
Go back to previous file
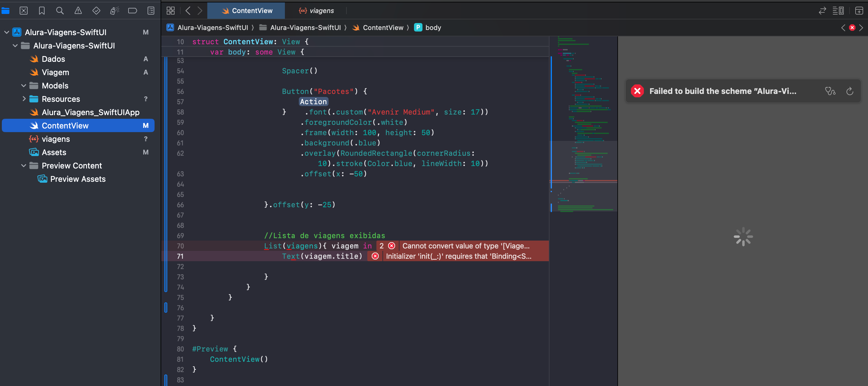point(188,11)
